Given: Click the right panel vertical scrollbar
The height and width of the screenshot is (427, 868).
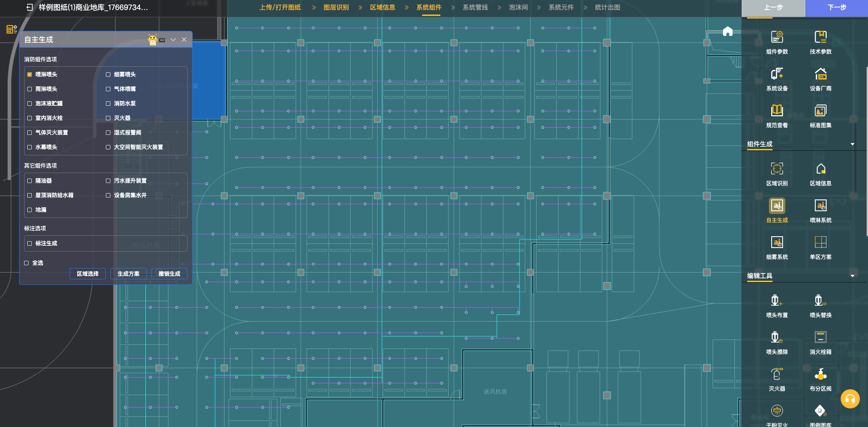Looking at the screenshot, I should click(867, 150).
